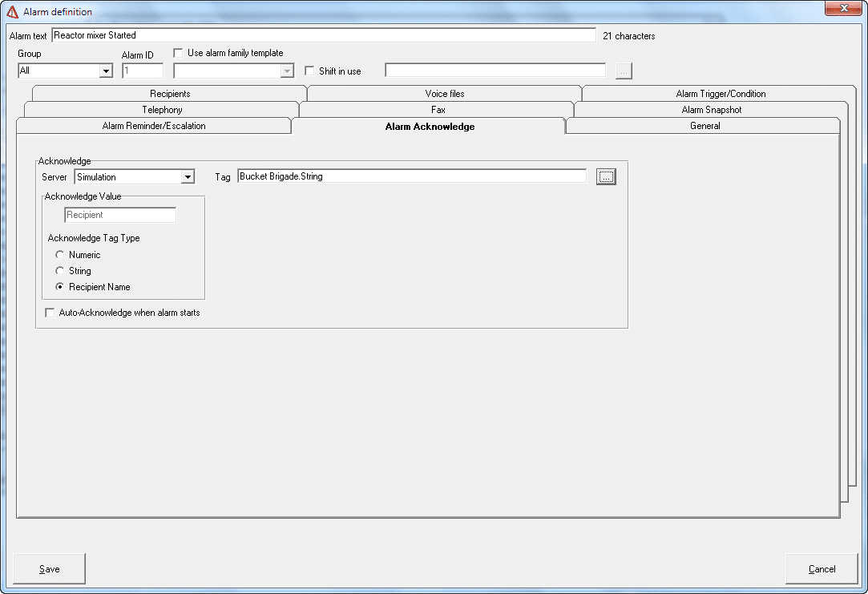Click the Alarm ID field
868x594 pixels.
point(143,71)
